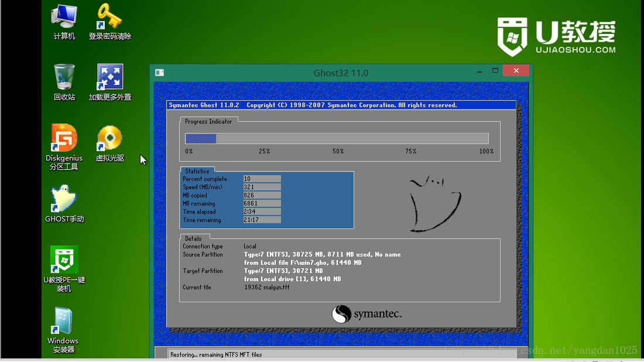Open Diskgenius 分区工具 icon

64,147
